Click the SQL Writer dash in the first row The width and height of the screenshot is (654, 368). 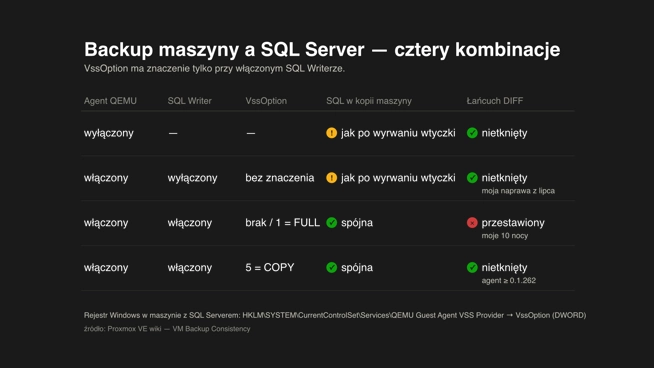coord(173,134)
